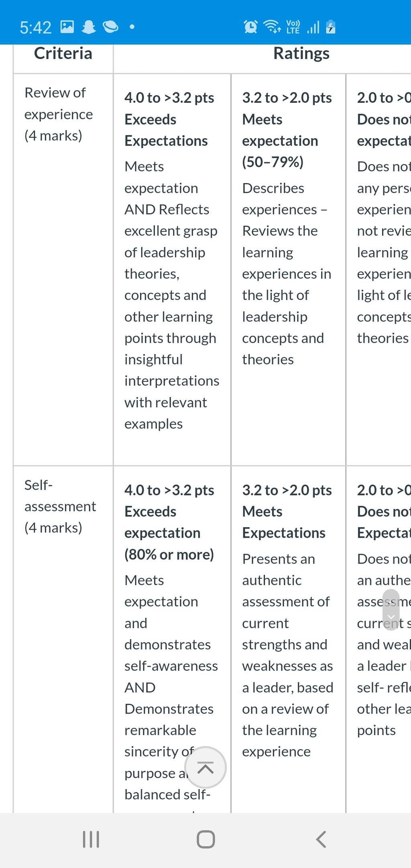Tap the battery charging icon
Viewport: 411px width, 868px height.
331,27
